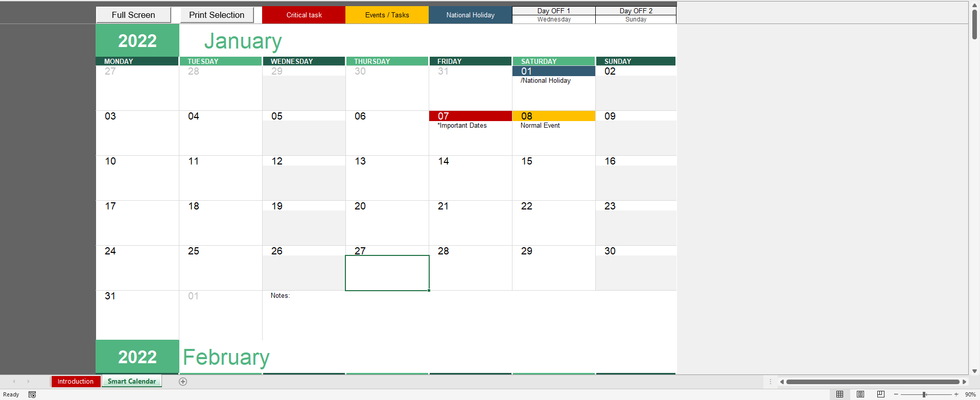Click the horizontal scrollbar right arrow
The image size is (980, 400).
pyautogui.click(x=964, y=382)
